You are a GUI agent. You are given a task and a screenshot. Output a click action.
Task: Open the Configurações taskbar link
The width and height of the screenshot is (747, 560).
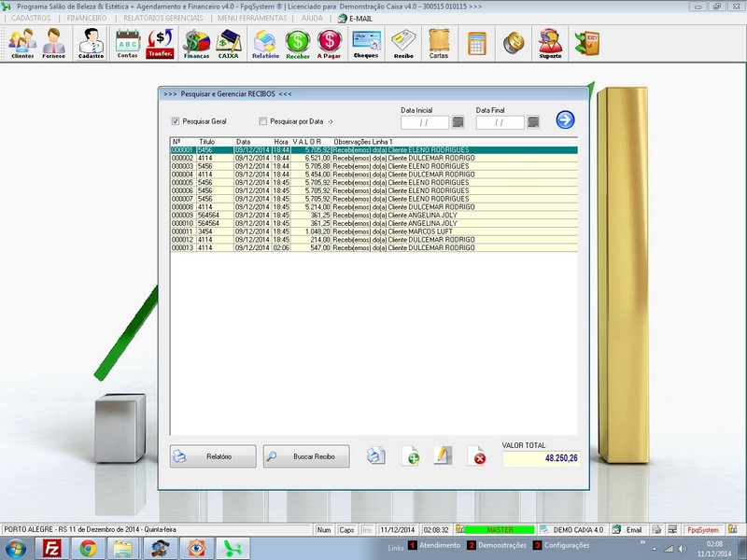click(561, 545)
